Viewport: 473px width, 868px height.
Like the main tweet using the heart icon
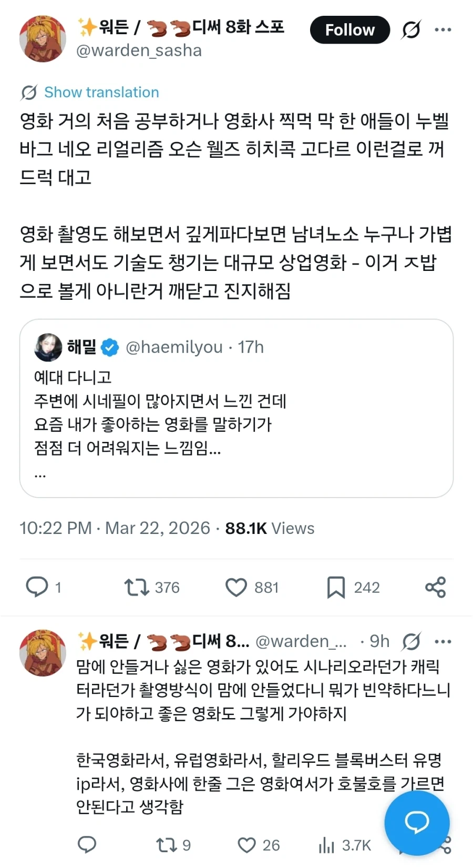click(x=238, y=588)
